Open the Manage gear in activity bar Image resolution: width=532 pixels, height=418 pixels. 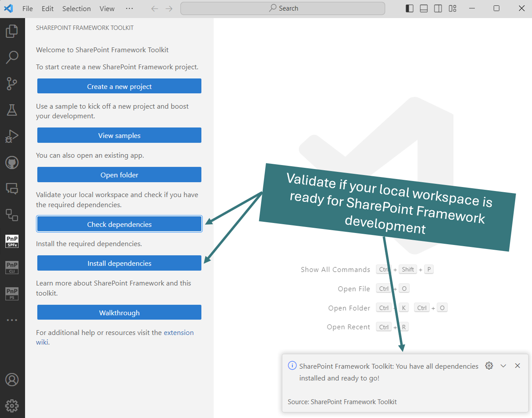[12, 406]
